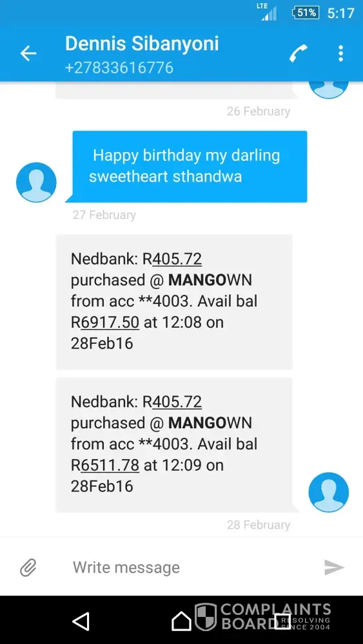
Task: Tap underlined 405.72 in first Nedbank message
Action: [177, 259]
